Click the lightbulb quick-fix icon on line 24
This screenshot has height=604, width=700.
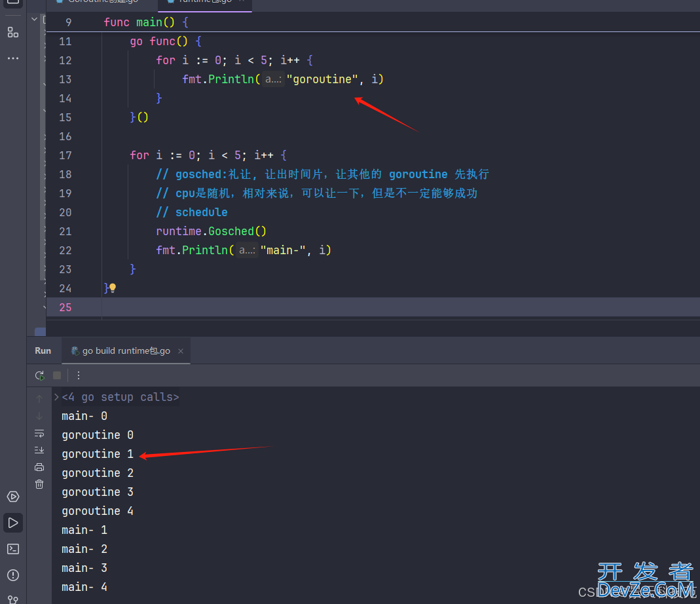click(x=113, y=288)
